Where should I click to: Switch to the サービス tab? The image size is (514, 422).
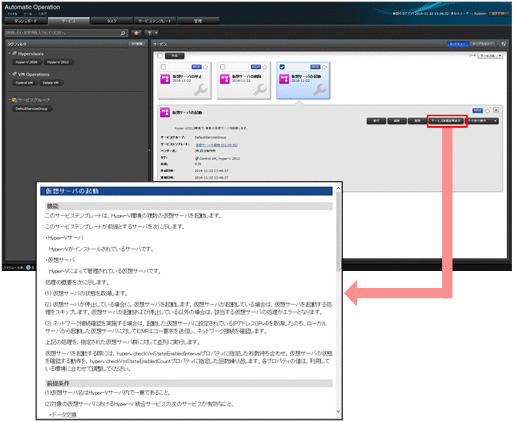[69, 21]
